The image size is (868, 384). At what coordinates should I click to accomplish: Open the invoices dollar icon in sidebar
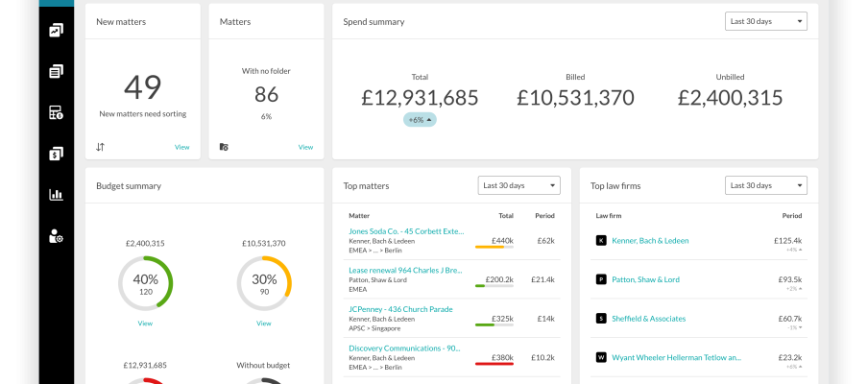(x=56, y=154)
